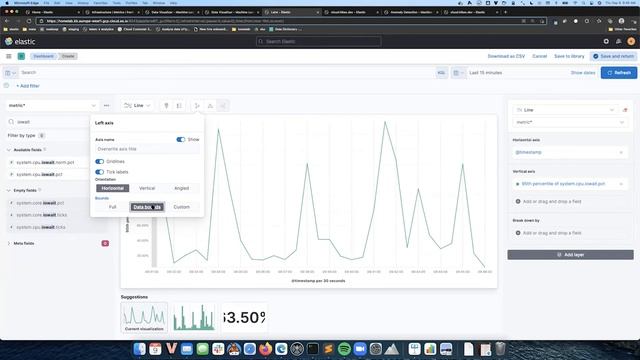
Task: Click the Create breadcrumb
Action: pyautogui.click(x=68, y=56)
